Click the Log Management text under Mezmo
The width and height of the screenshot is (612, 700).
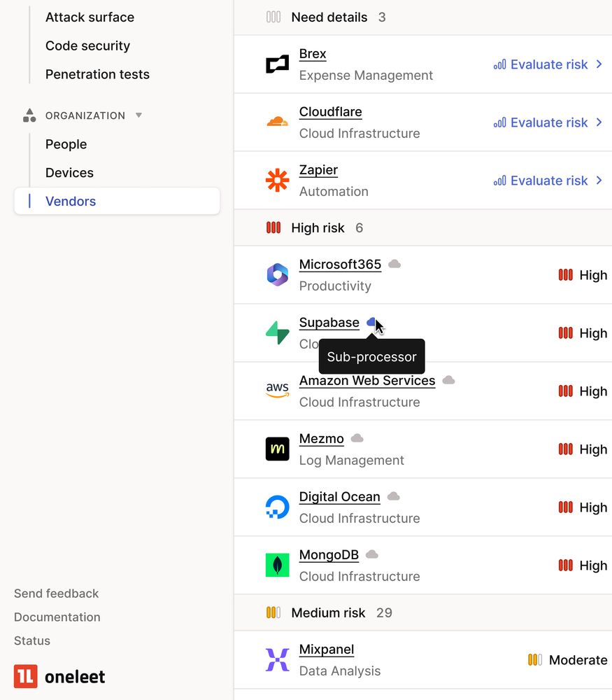pyautogui.click(x=352, y=460)
